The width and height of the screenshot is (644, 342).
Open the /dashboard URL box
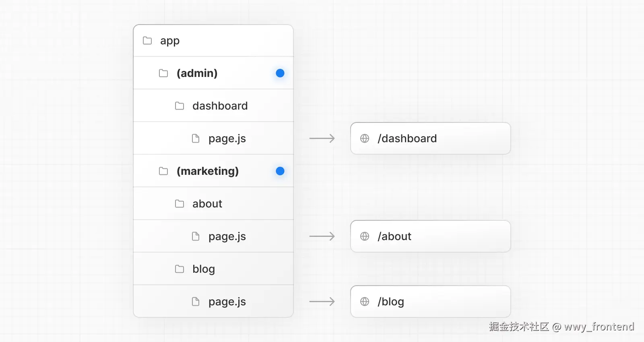[430, 139]
